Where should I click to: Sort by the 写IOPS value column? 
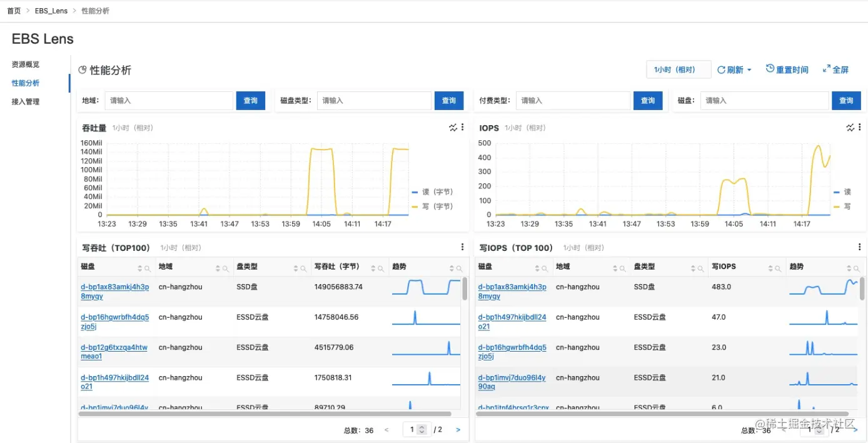771,268
